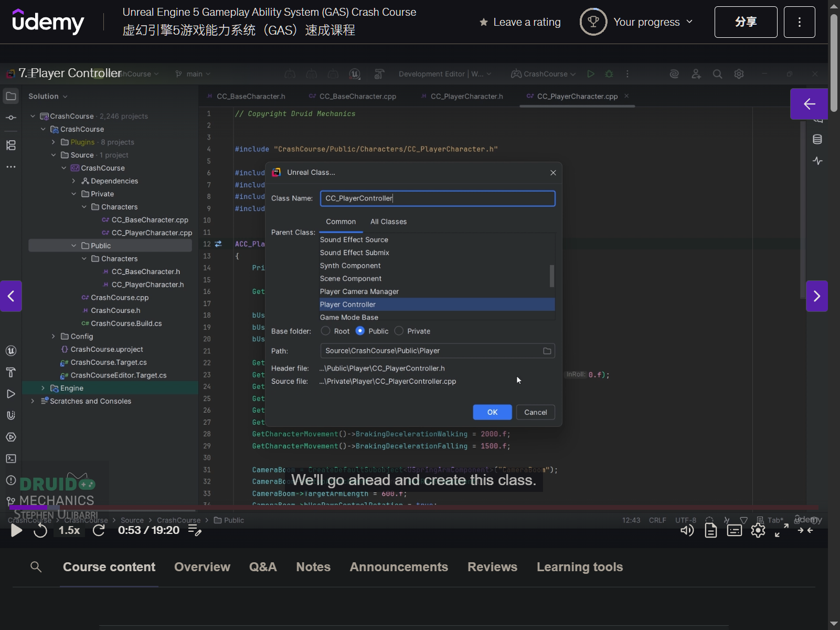Mute the video volume
840x630 pixels.
coord(687,531)
